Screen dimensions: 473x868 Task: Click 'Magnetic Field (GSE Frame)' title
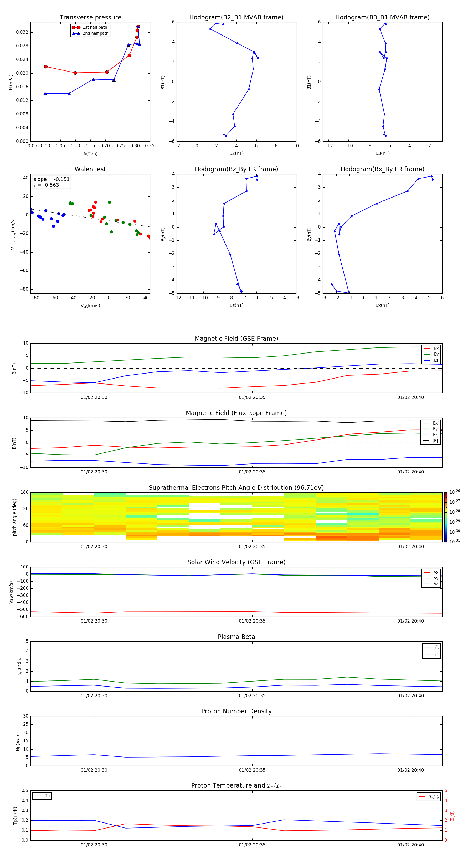click(236, 338)
